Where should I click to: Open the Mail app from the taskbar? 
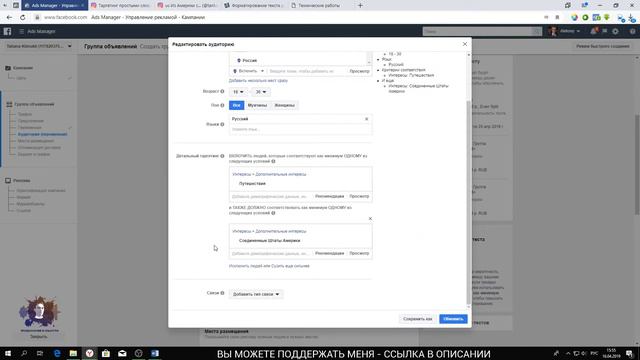(x=122, y=353)
